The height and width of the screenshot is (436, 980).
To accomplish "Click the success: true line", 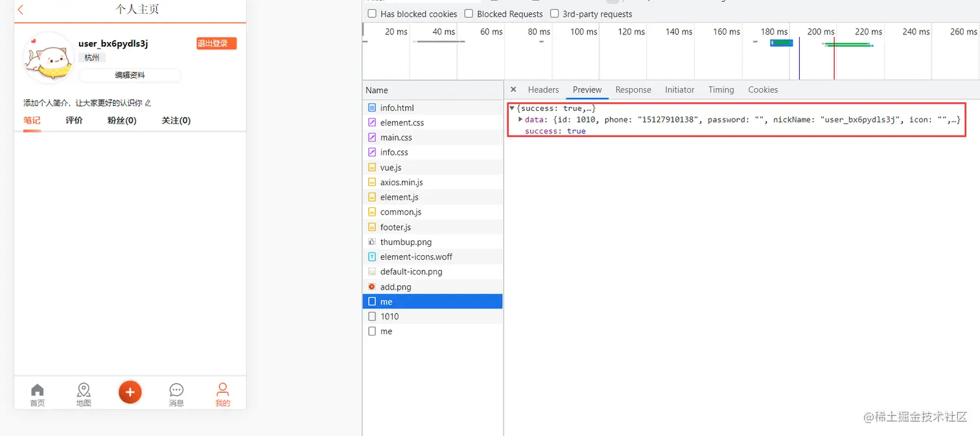I will click(555, 131).
